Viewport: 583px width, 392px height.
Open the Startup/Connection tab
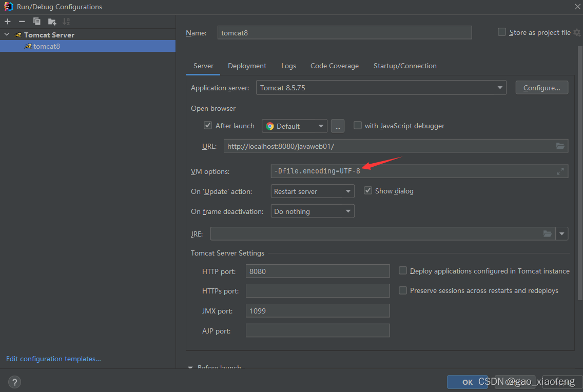coord(405,66)
